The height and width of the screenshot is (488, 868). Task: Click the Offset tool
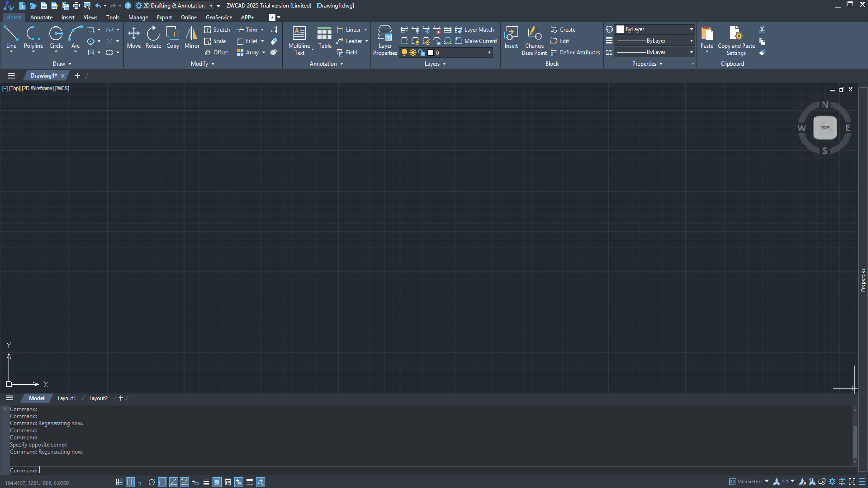(x=217, y=53)
